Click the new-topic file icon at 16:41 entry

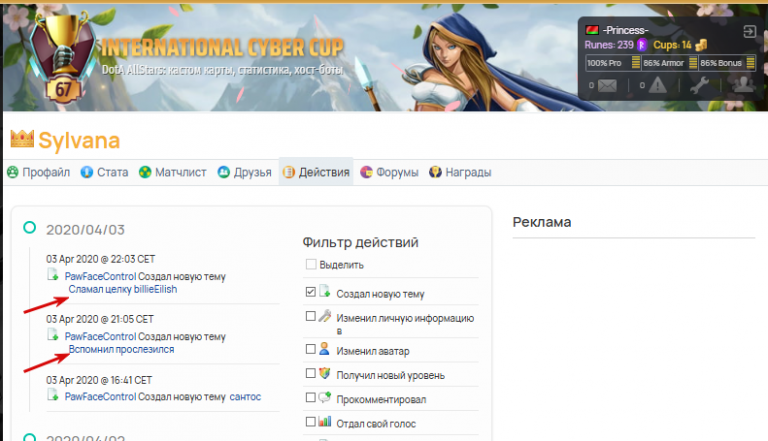coord(52,394)
